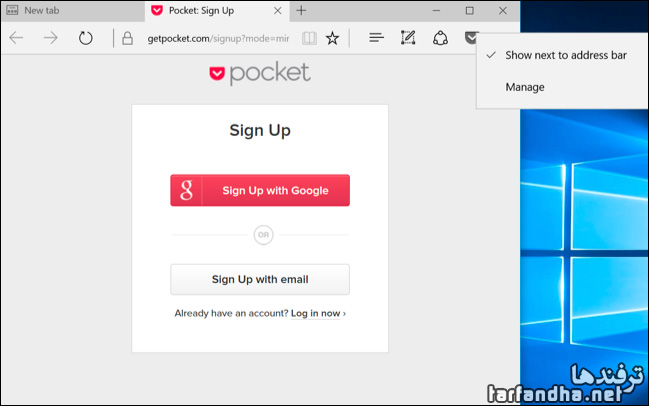The height and width of the screenshot is (406, 649).
Task: Minimize the Edge browser window
Action: pos(436,11)
